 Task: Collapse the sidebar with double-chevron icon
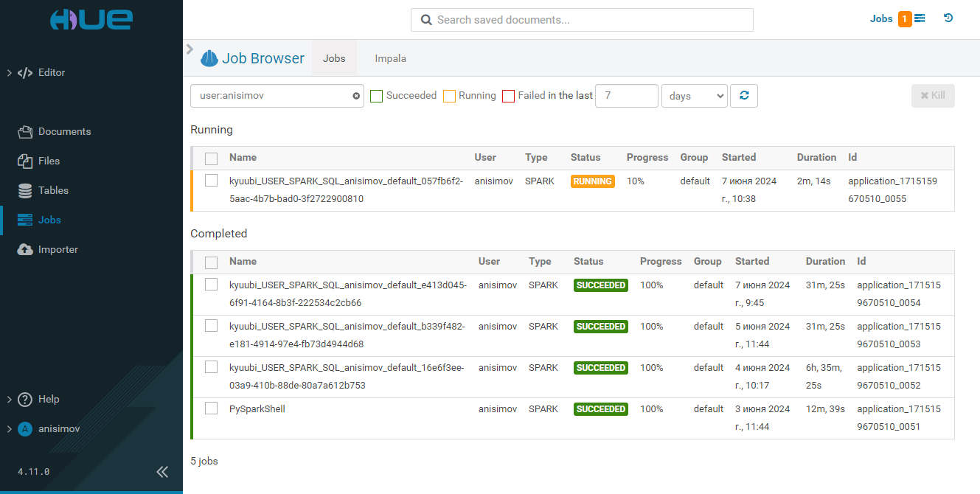pyautogui.click(x=162, y=472)
